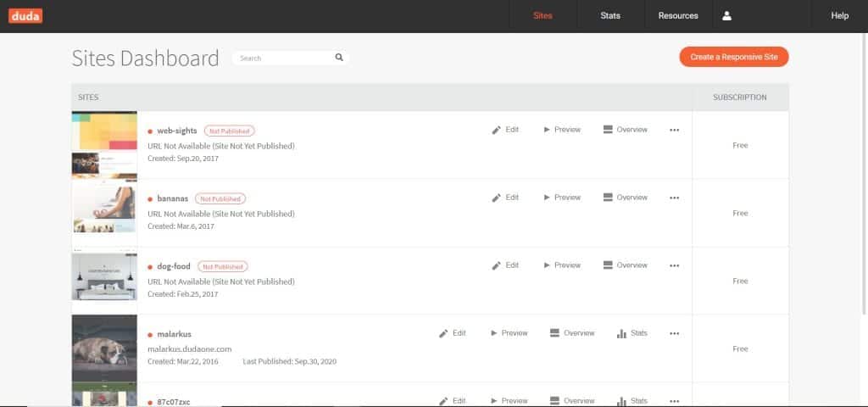
Task: Click the Not Published badge for web-sights
Action: click(x=229, y=131)
